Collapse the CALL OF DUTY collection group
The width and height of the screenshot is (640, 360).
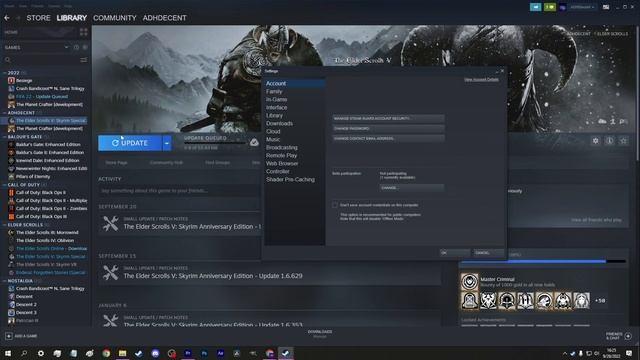tap(5, 185)
